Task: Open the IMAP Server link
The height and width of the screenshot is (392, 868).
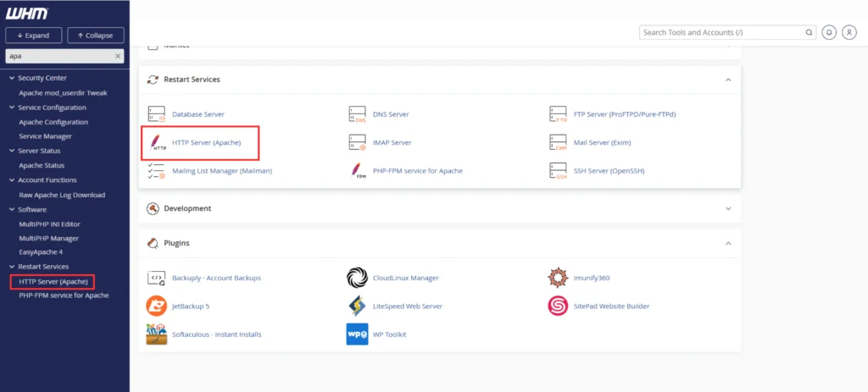Action: [x=392, y=142]
